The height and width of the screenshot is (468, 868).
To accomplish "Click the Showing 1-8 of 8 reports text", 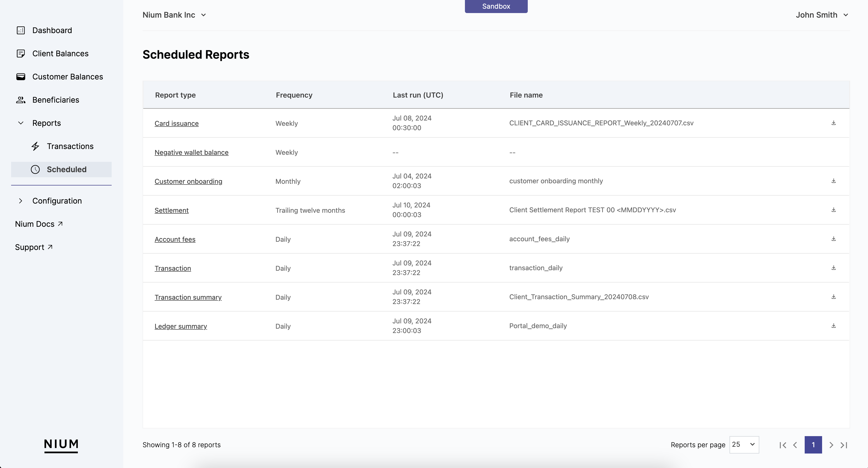I will [181, 445].
